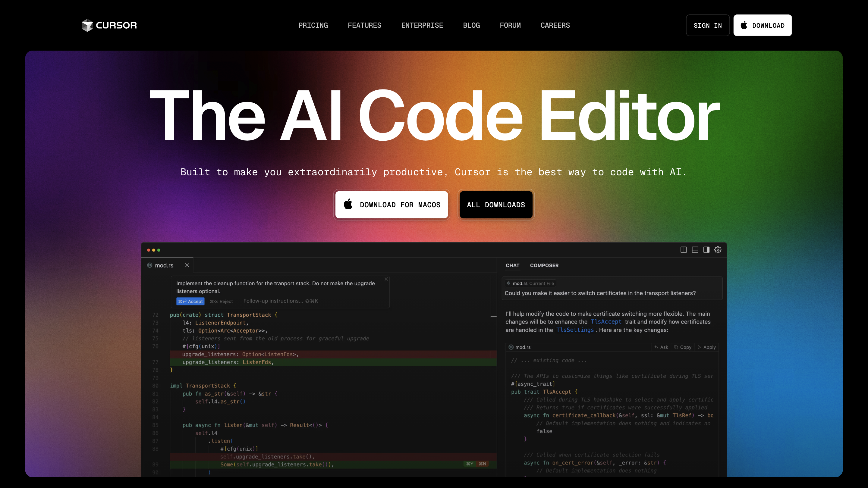Click the SIGN IN button

[708, 25]
